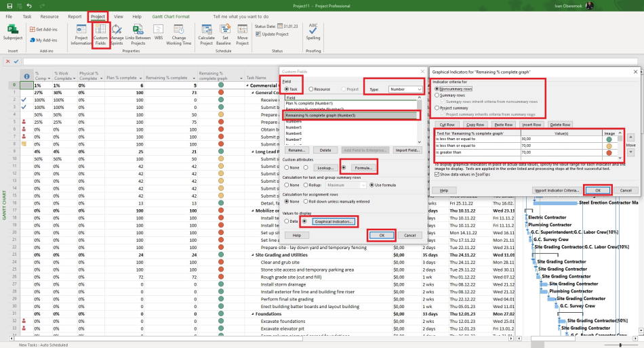Open the % Work Complete column dropdown arrow

(x=75, y=79)
